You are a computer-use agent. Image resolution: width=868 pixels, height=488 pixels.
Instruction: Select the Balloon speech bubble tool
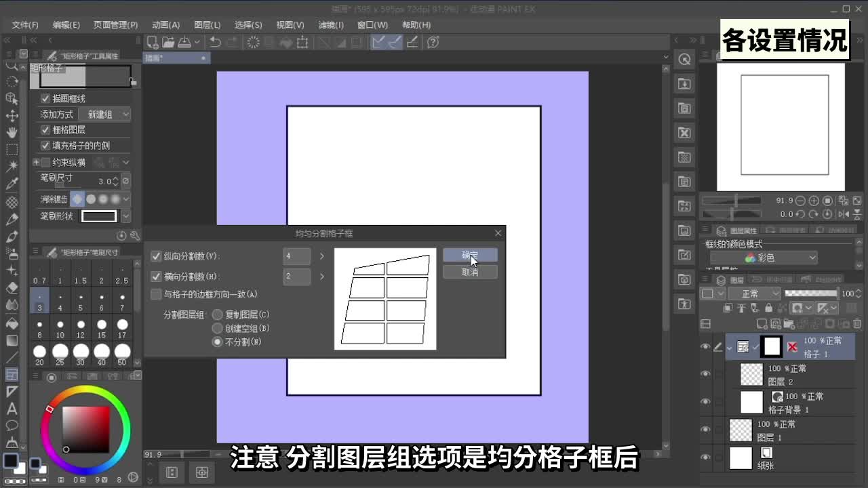point(12,426)
